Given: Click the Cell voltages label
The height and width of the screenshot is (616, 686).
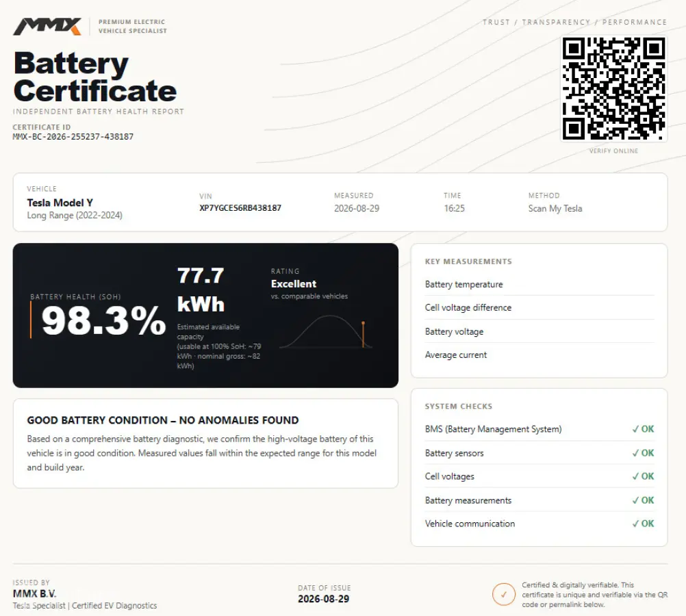Looking at the screenshot, I should coord(449,476).
